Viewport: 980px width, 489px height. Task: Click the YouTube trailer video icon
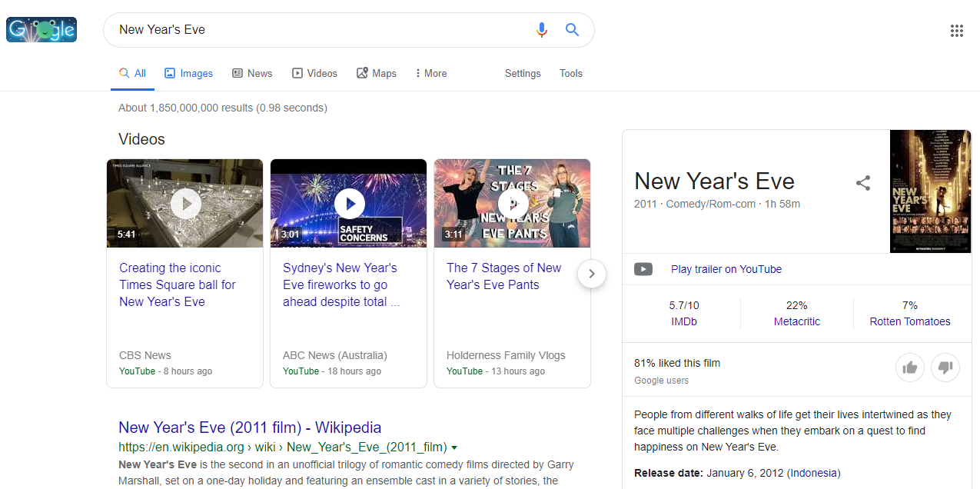(643, 269)
